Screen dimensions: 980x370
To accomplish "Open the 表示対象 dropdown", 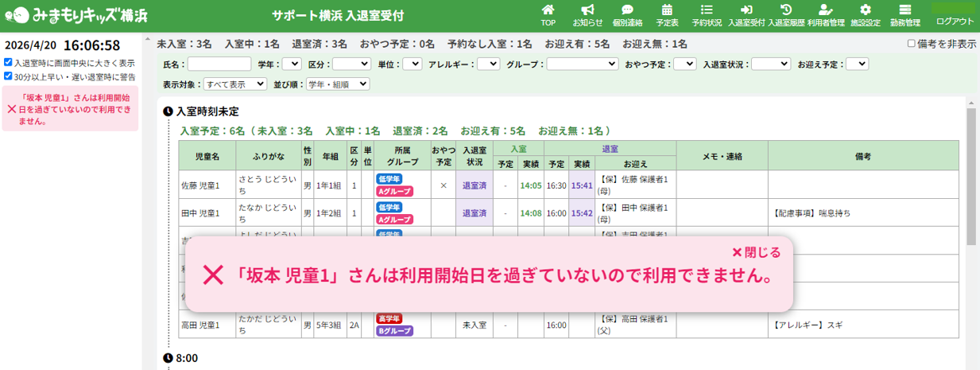I will click(x=235, y=84).
